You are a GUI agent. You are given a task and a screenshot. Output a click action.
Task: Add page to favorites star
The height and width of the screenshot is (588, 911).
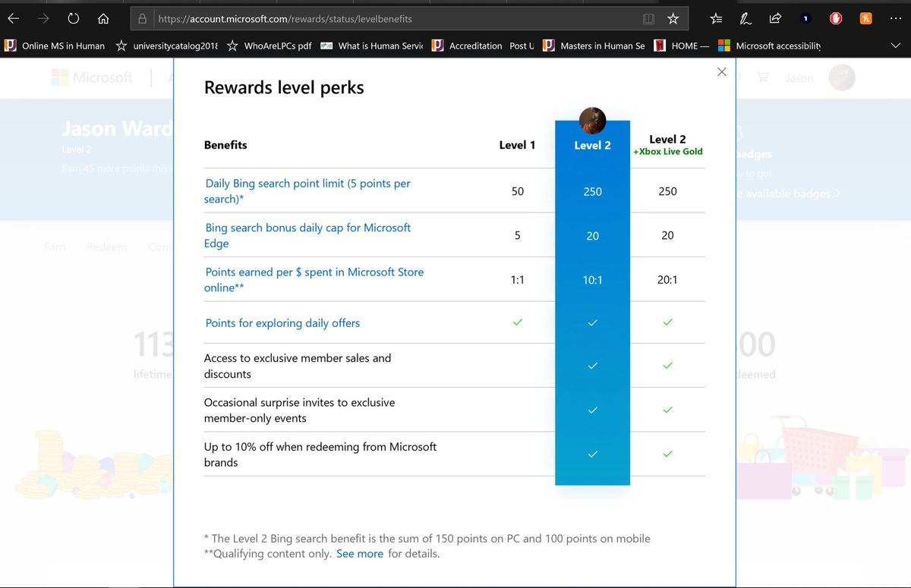(x=673, y=18)
